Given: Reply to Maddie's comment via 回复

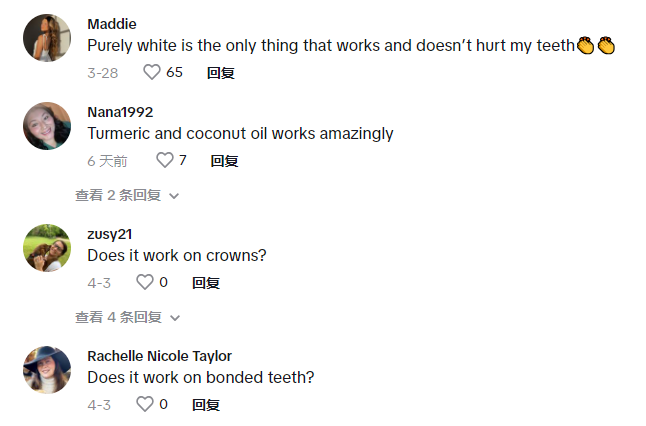Looking at the screenshot, I should (220, 72).
